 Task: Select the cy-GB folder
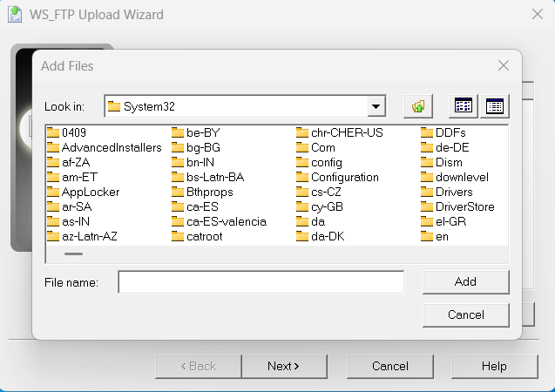coord(320,207)
